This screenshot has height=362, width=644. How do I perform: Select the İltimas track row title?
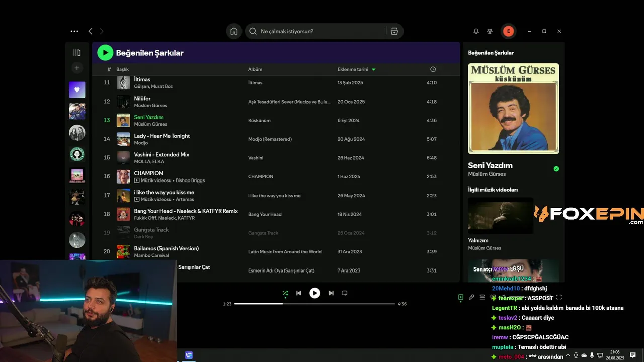click(x=142, y=79)
